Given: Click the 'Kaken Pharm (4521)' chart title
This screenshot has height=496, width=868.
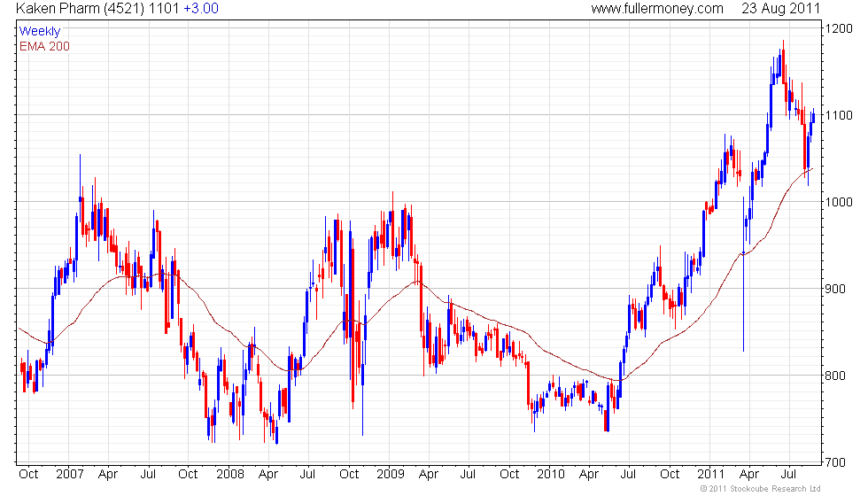Looking at the screenshot, I should point(81,8).
